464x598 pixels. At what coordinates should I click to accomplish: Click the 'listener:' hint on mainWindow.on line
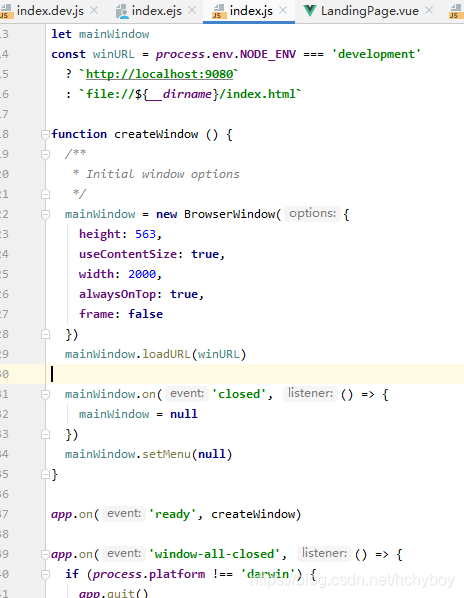310,393
